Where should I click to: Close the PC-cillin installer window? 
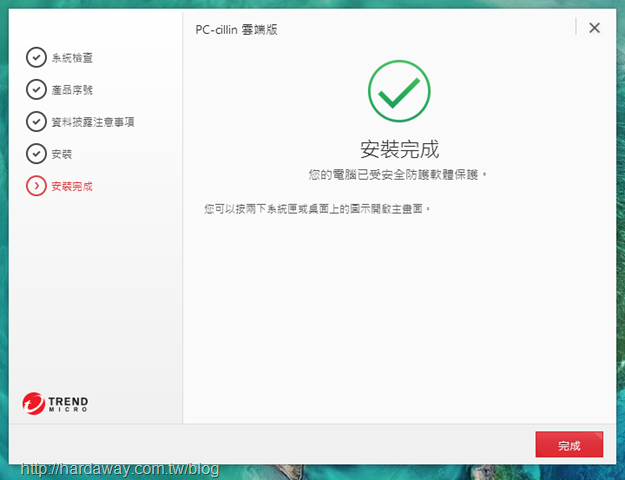pyautogui.click(x=594, y=28)
